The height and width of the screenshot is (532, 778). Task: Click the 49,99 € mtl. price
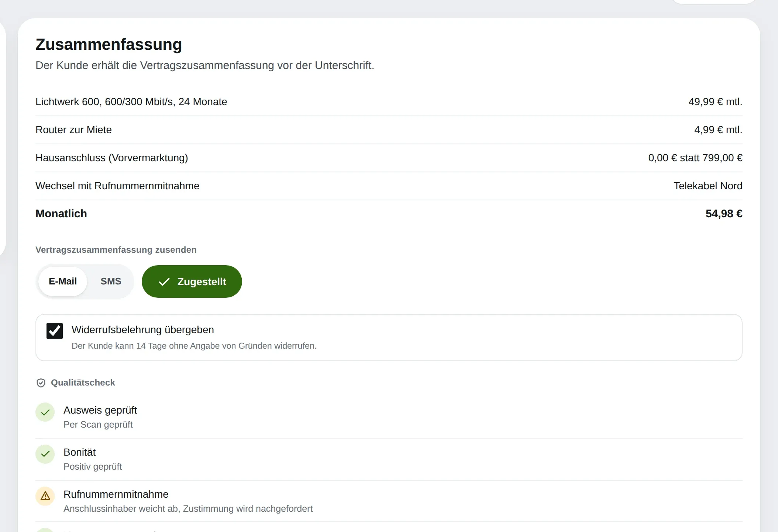[715, 102]
